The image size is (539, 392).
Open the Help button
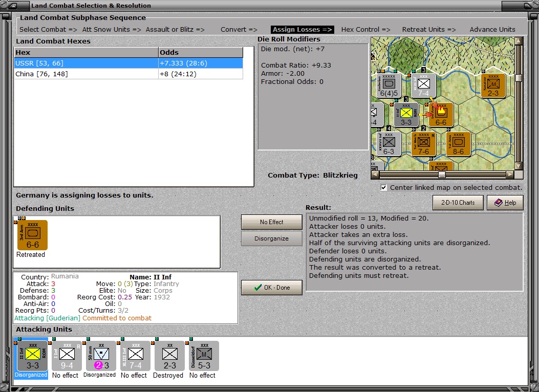pos(505,203)
